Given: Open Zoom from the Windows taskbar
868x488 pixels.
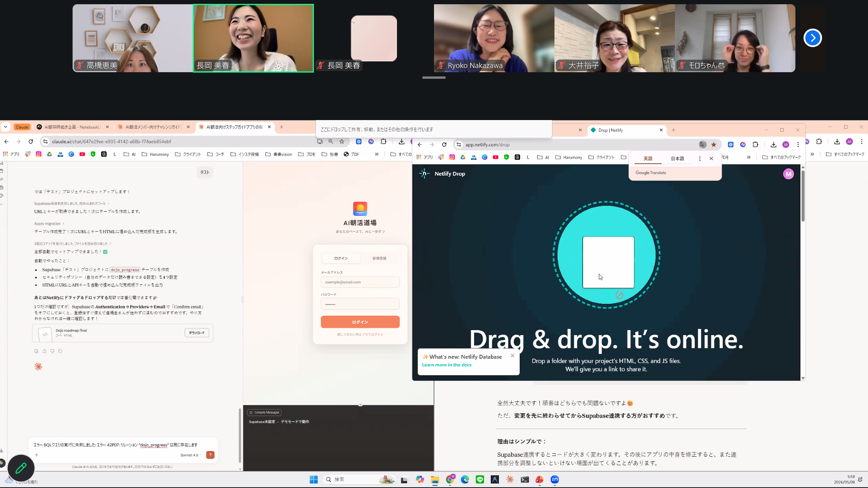Looking at the screenshot, I should pos(555,480).
